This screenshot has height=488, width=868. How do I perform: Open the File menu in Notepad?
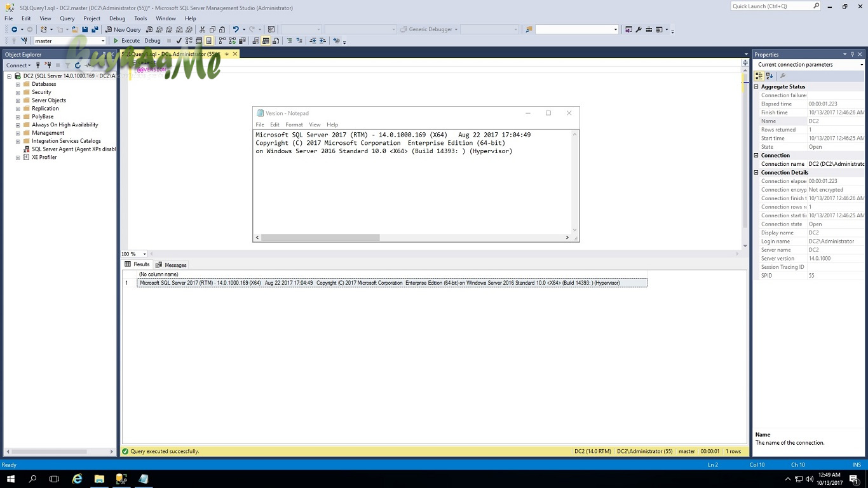[260, 125]
